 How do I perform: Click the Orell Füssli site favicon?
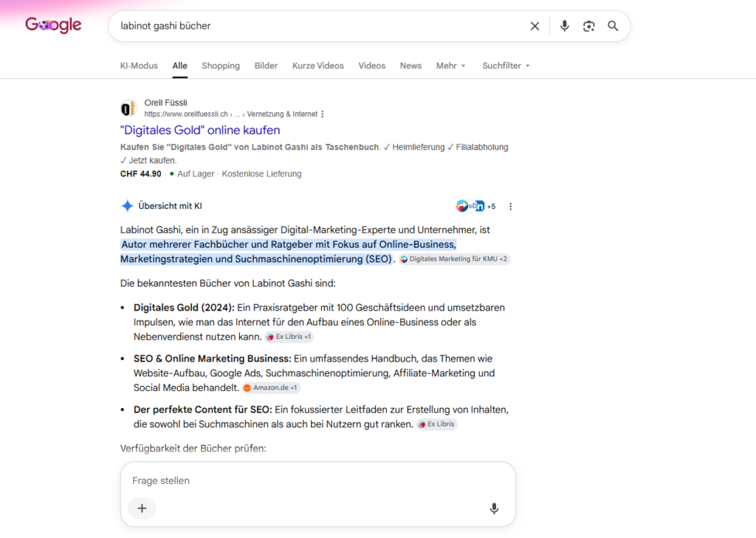pos(128,108)
